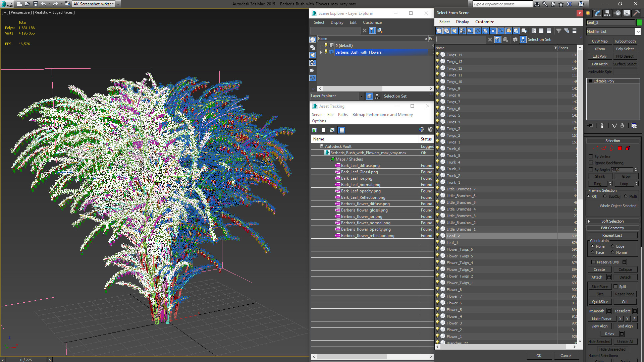The height and width of the screenshot is (362, 644).
Task: Toggle Display Geometry filter in Select From Scene
Action: [439, 31]
